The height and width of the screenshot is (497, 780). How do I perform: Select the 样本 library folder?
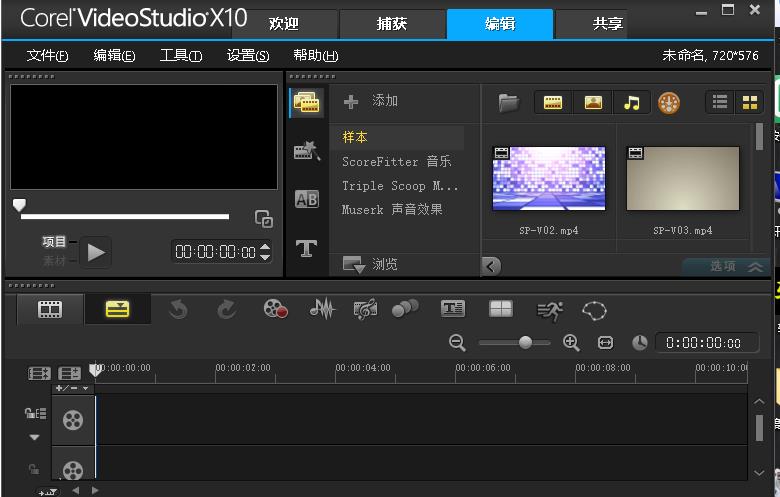pyautogui.click(x=397, y=137)
